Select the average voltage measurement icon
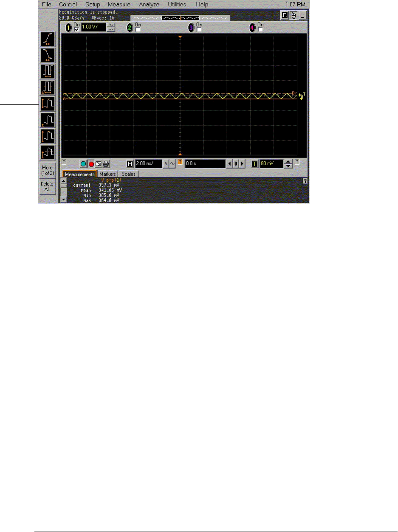This screenshot has width=398, height=532. pos(47,152)
